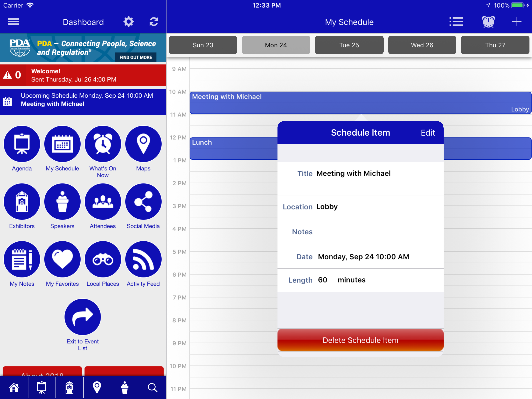Open My Schedule dashboard icon

coord(62,144)
